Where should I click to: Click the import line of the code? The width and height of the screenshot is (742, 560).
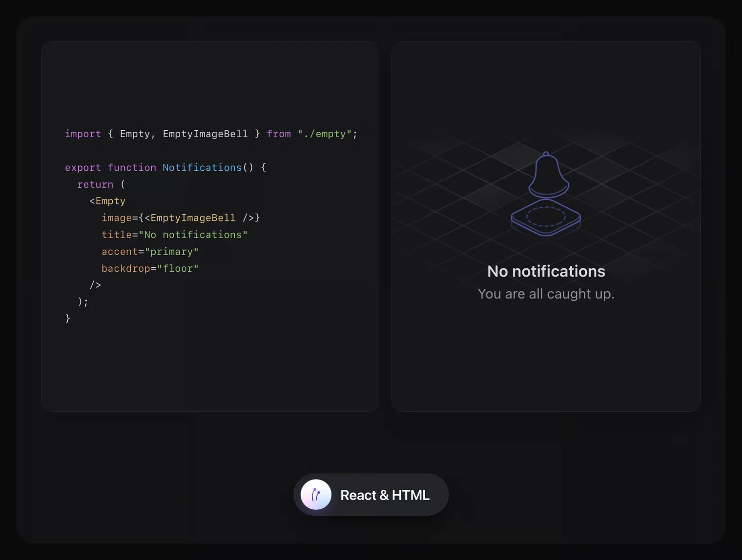click(x=211, y=134)
